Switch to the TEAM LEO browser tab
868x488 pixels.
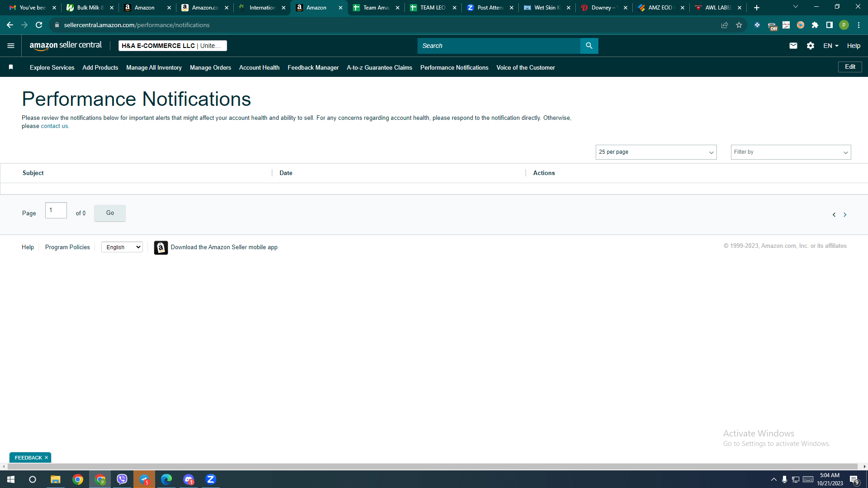[433, 8]
